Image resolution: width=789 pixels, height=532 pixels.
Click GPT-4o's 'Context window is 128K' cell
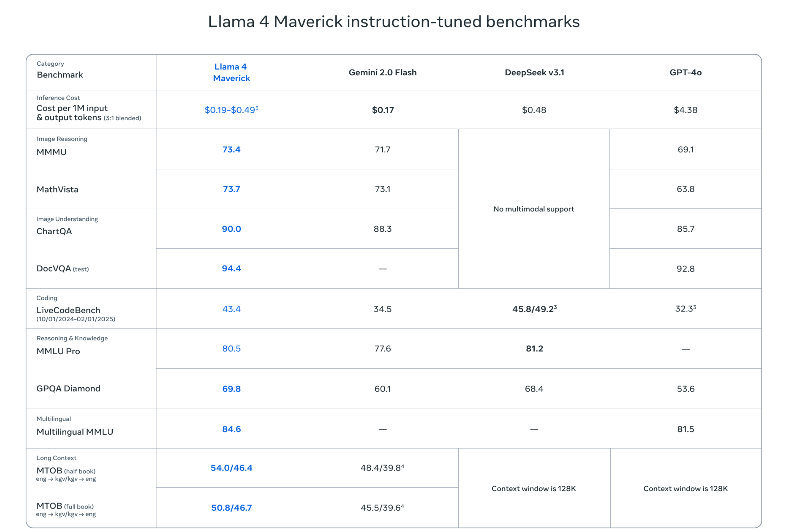(686, 488)
